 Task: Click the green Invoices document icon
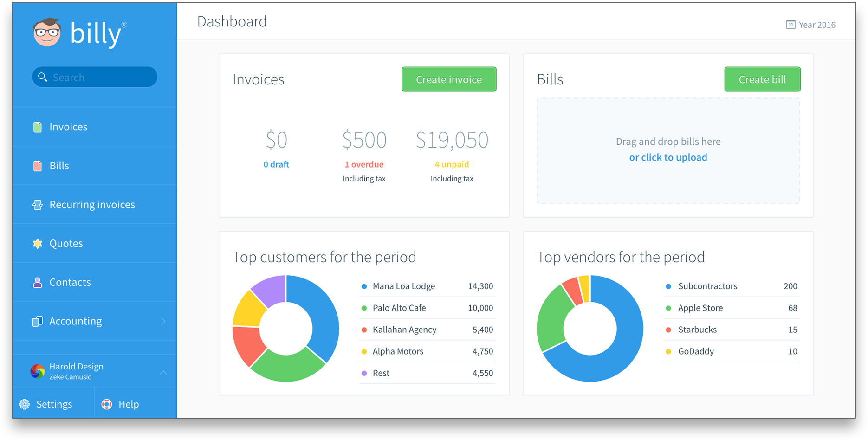tap(38, 127)
